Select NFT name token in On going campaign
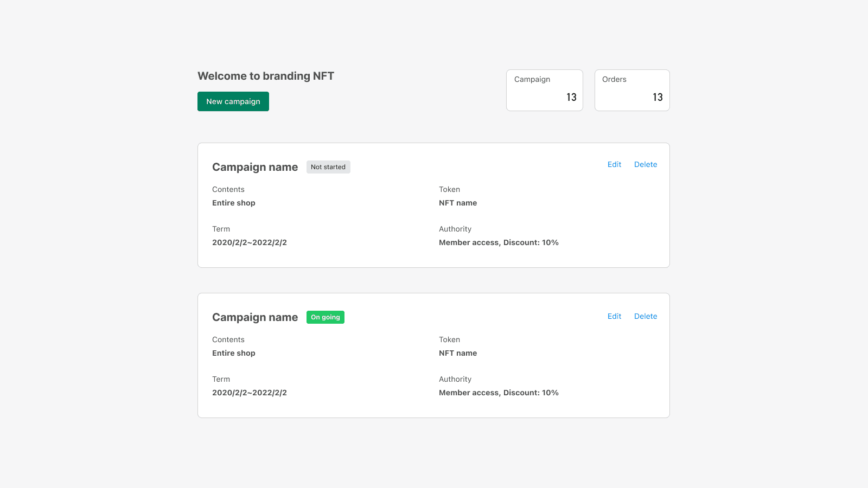Viewport: 868px width, 488px height. tap(458, 353)
